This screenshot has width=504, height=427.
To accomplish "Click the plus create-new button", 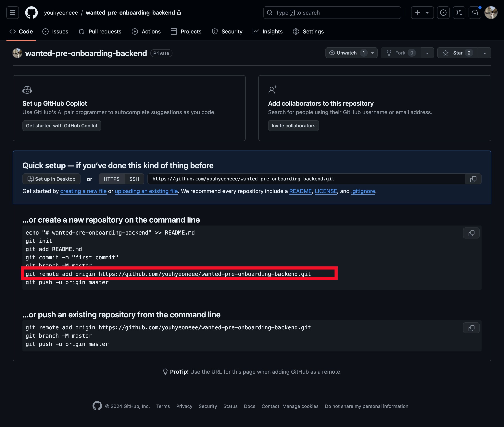I will pyautogui.click(x=418, y=13).
